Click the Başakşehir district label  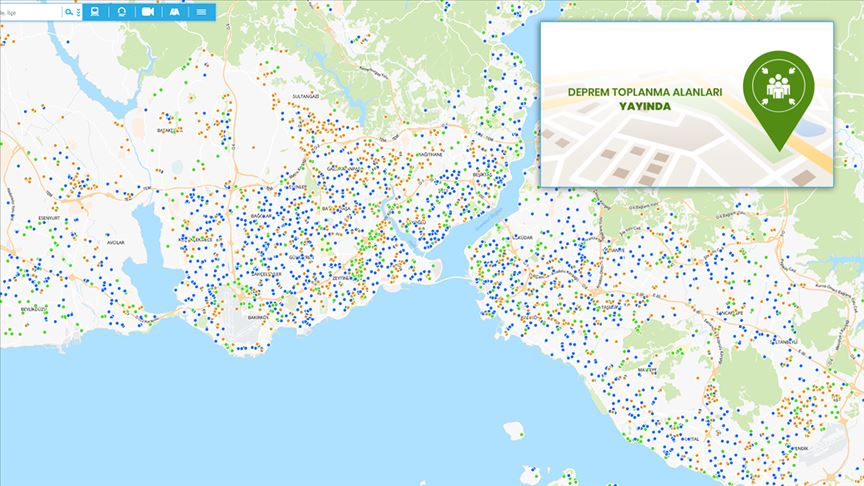coord(168,130)
